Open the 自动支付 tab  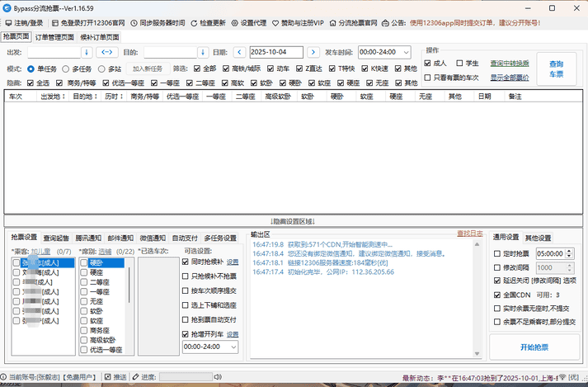[x=185, y=238]
